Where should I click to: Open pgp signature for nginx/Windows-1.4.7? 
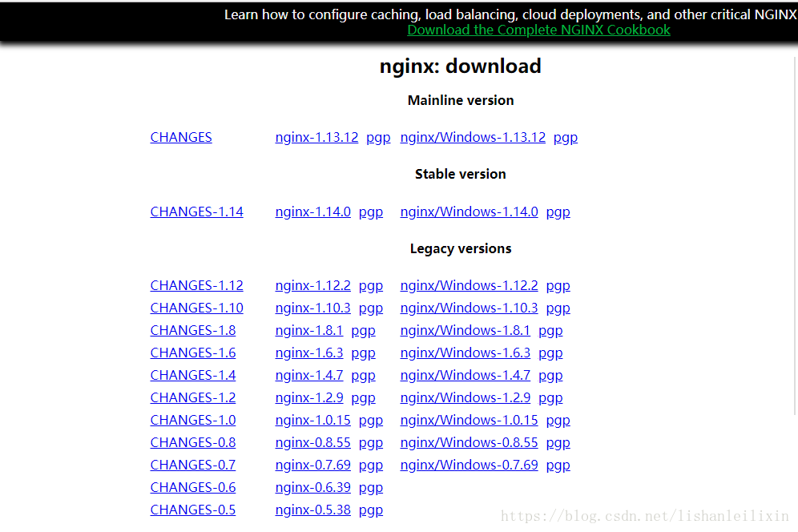pyautogui.click(x=550, y=375)
